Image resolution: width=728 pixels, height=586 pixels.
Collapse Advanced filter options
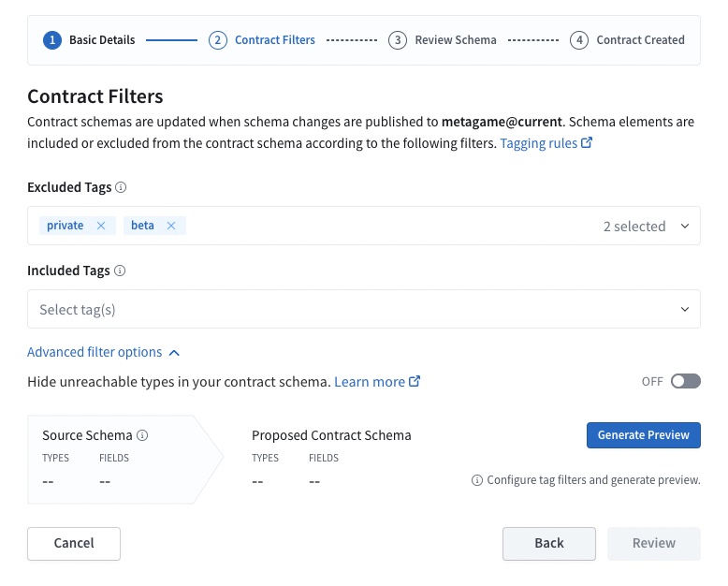(103, 352)
